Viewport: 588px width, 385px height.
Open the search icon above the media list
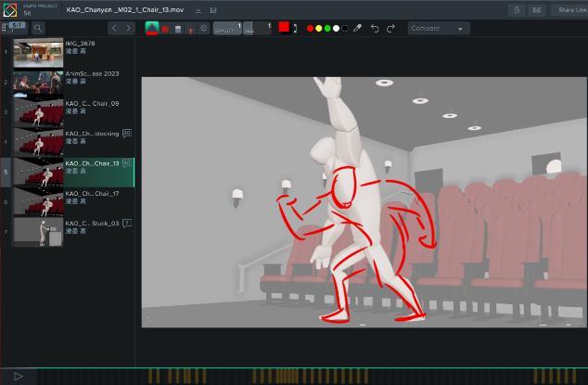pyautogui.click(x=38, y=29)
